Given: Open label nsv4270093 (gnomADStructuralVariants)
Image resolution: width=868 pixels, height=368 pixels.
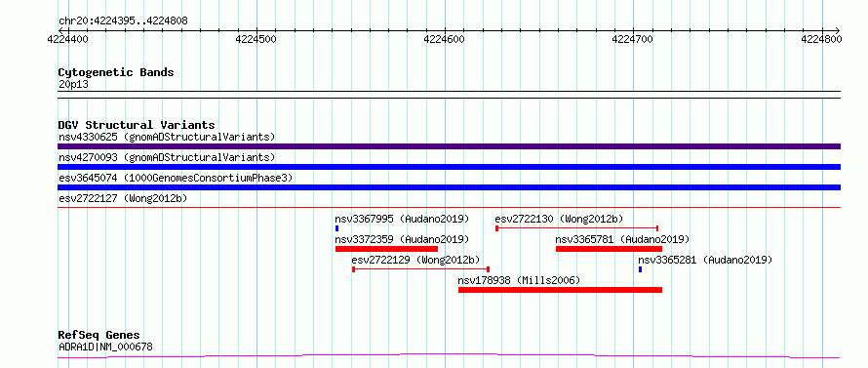Looking at the screenshot, I should click(167, 157).
